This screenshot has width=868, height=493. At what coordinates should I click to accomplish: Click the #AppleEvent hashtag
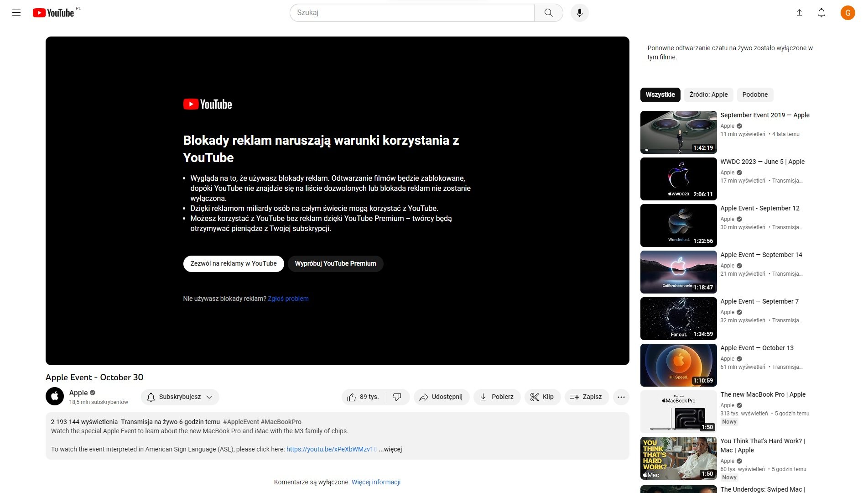(x=241, y=422)
